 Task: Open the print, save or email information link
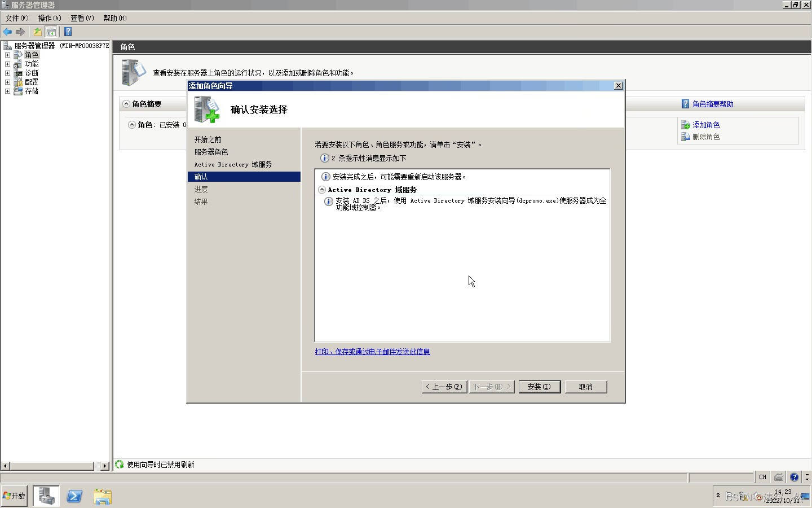coord(372,352)
